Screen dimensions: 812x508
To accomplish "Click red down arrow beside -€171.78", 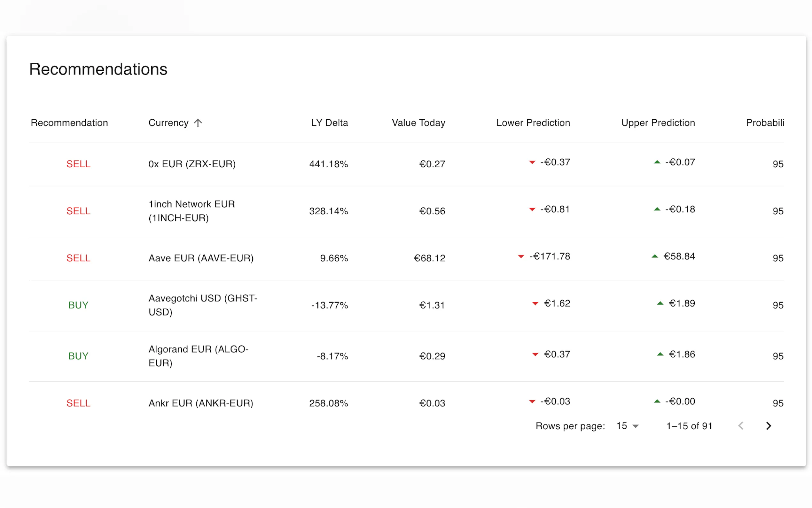I will click(521, 257).
